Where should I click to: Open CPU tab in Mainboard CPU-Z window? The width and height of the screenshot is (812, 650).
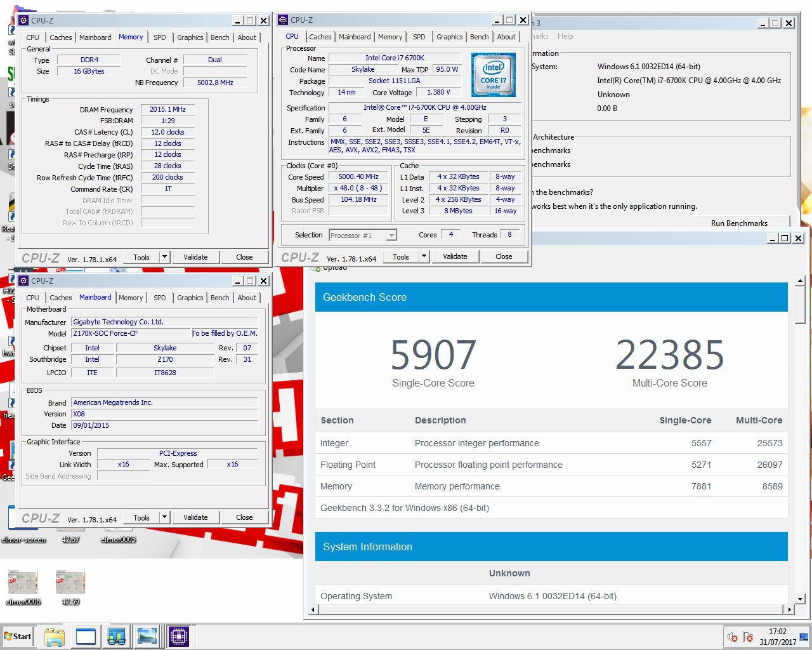[33, 298]
